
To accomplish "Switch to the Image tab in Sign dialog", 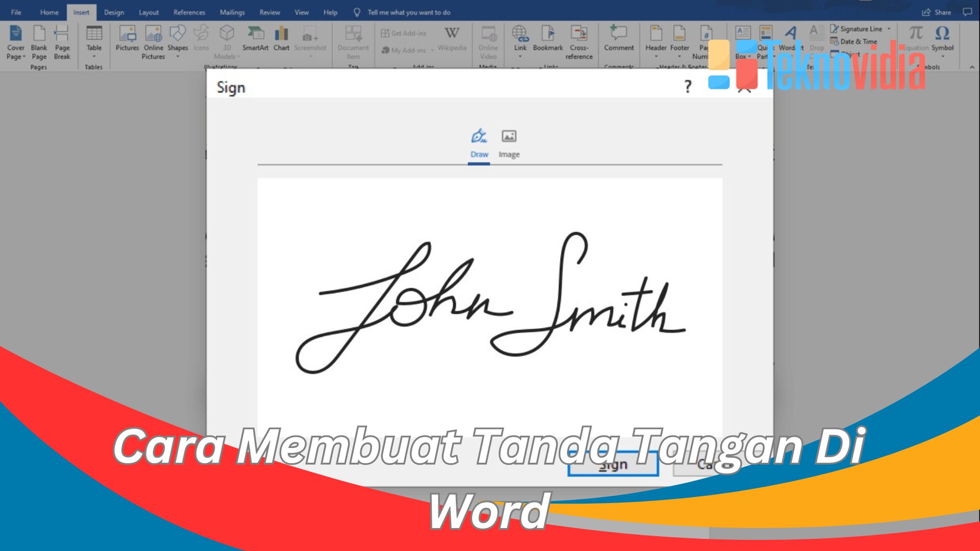I will (x=509, y=143).
